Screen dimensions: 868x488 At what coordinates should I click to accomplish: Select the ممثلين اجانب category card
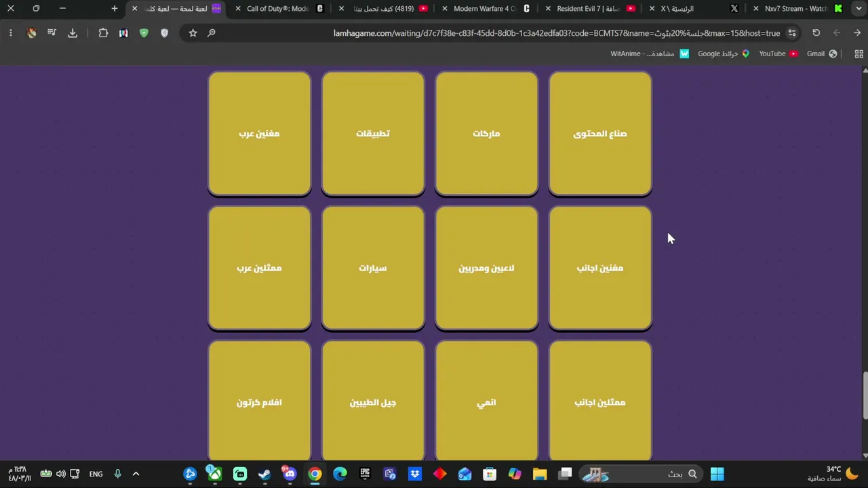[x=600, y=401]
